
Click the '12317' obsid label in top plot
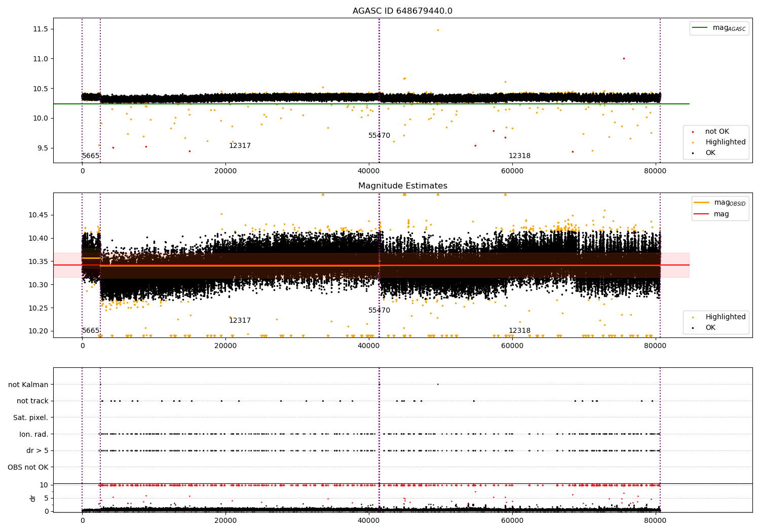240,146
